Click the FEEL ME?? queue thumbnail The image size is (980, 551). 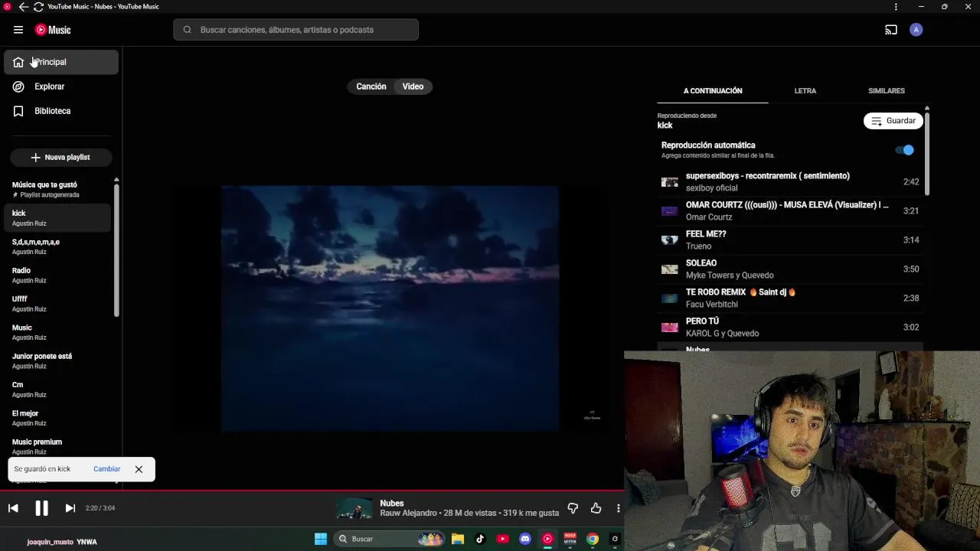point(670,240)
